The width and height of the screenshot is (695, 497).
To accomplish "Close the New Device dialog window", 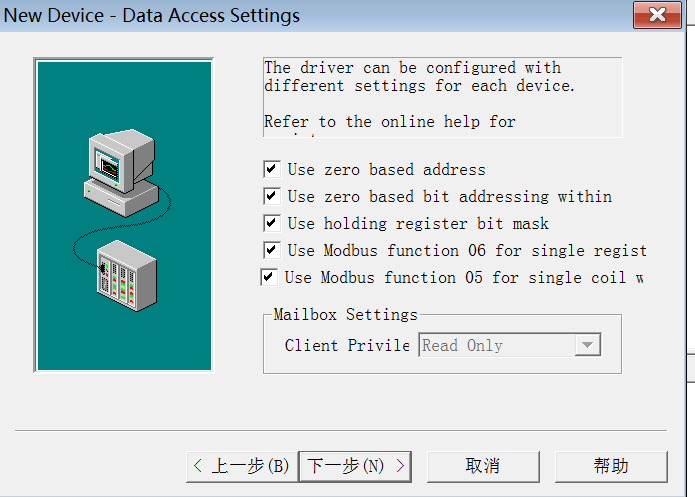I will point(658,16).
